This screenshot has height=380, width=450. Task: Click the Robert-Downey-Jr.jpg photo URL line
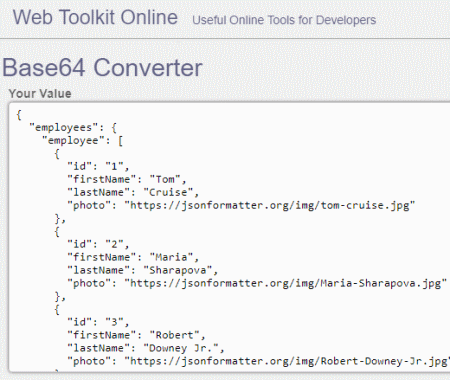(x=259, y=361)
